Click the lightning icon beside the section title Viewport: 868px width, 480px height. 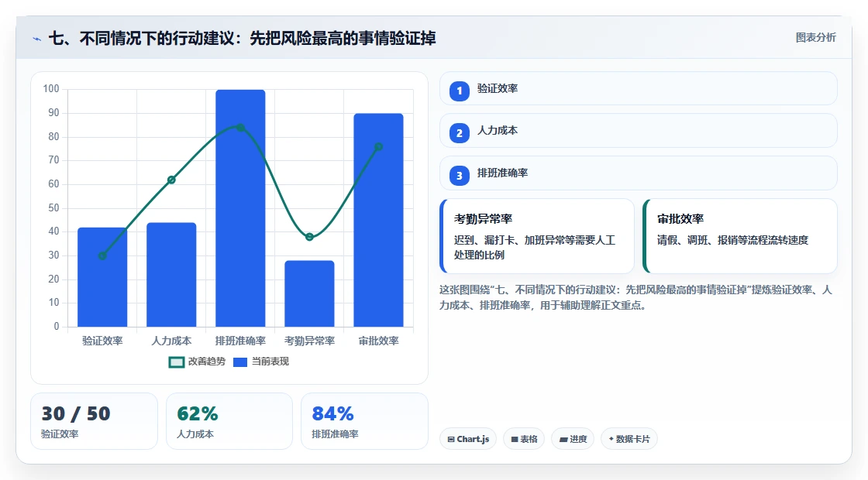pos(37,39)
